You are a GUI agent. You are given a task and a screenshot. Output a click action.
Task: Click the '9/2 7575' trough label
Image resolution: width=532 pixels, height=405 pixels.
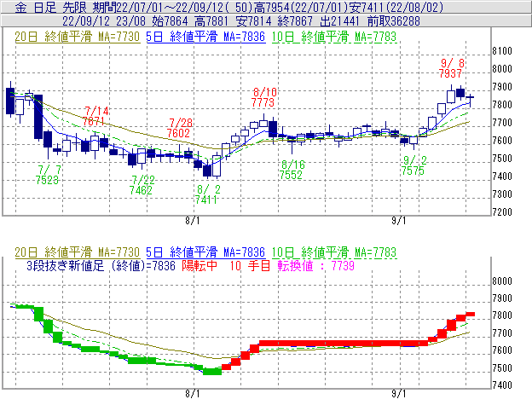point(413,165)
